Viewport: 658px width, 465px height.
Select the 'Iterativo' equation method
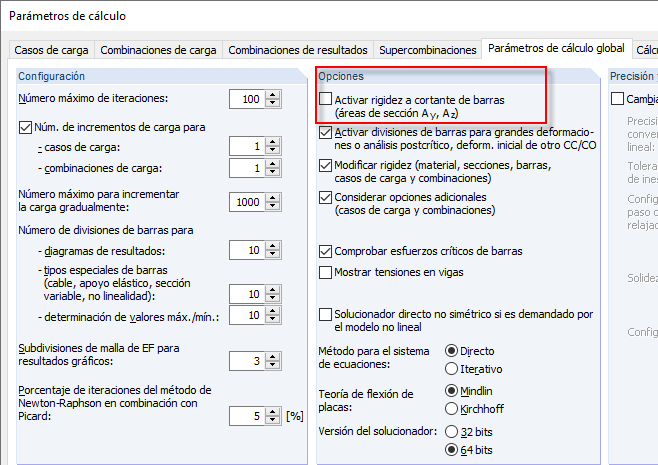point(451,368)
